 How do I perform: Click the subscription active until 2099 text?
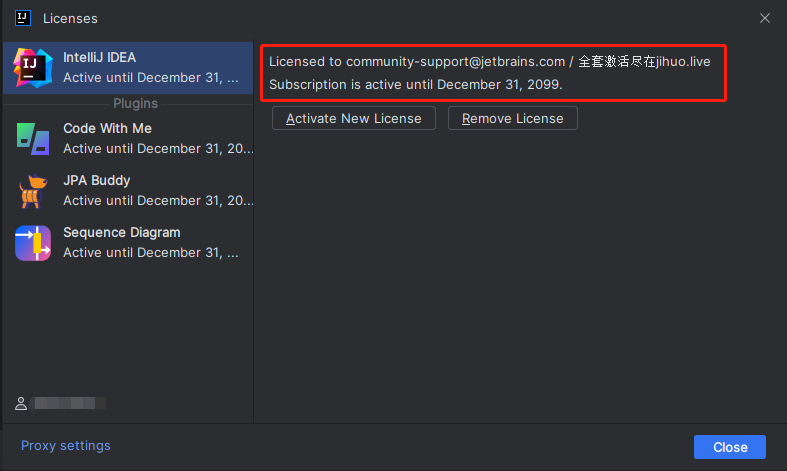click(416, 84)
